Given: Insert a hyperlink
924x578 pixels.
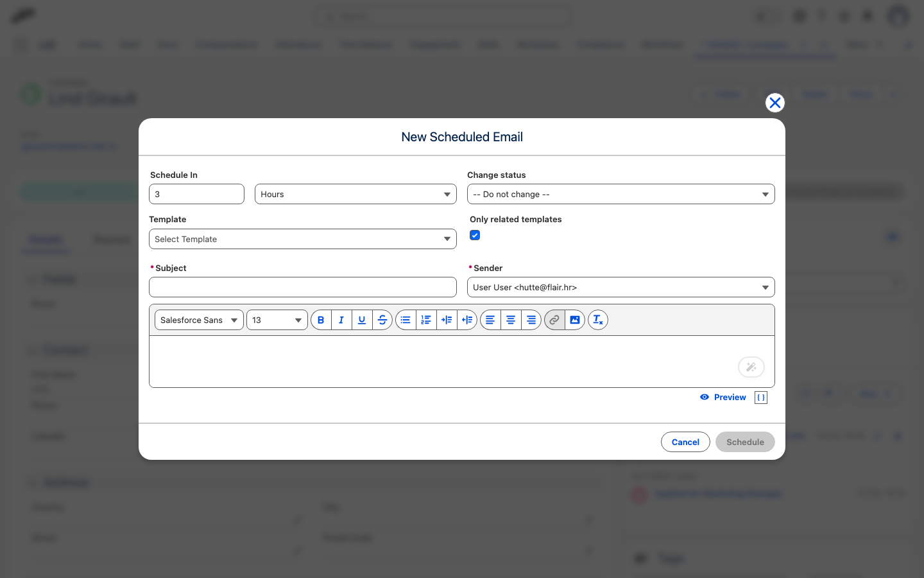Looking at the screenshot, I should pyautogui.click(x=554, y=320).
